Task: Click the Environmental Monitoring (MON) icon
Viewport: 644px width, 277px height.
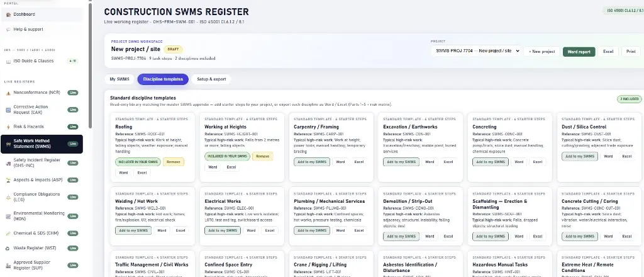Action: click(9, 216)
